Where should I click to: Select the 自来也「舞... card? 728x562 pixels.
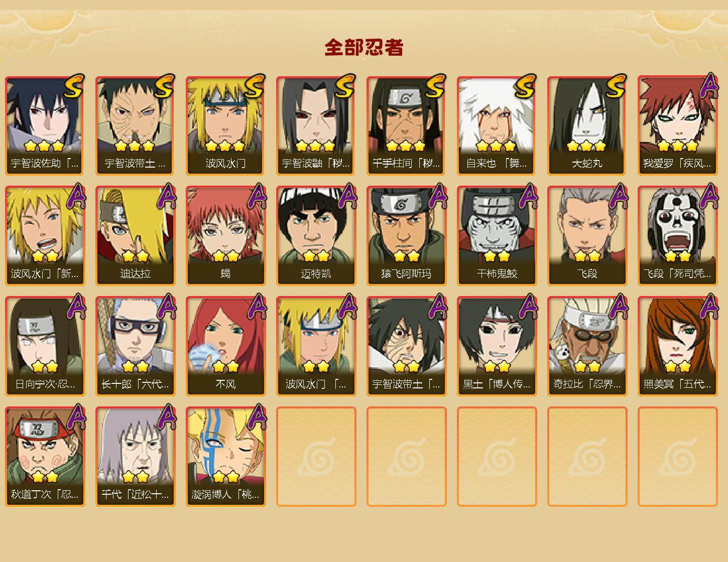pos(497,125)
